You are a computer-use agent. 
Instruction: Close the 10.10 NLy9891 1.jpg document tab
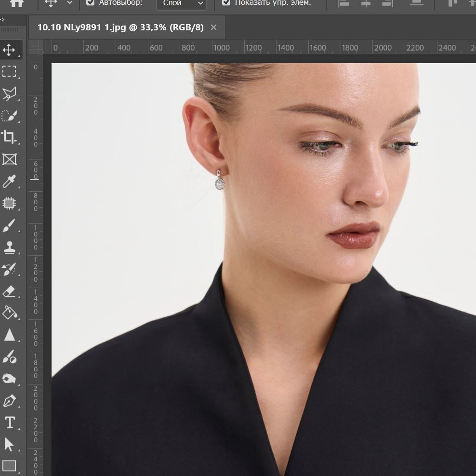click(x=214, y=27)
